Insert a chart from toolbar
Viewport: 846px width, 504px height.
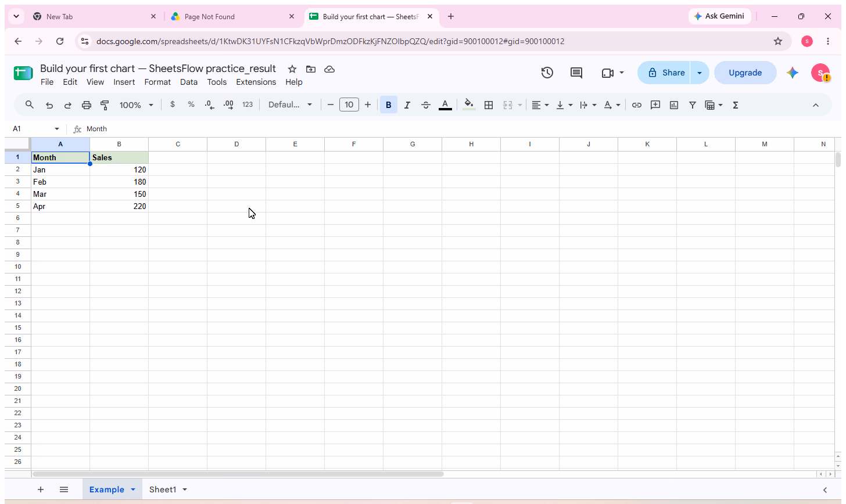[x=674, y=105]
